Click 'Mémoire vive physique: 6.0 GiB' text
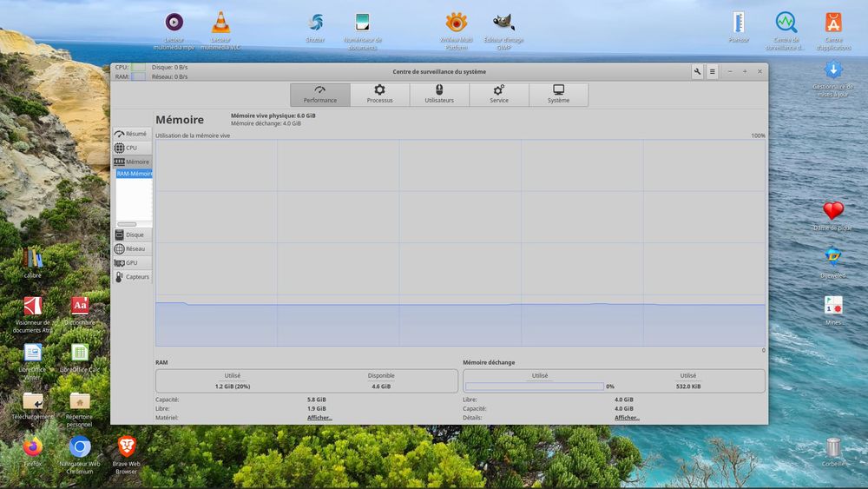This screenshot has height=489, width=868. pyautogui.click(x=273, y=116)
